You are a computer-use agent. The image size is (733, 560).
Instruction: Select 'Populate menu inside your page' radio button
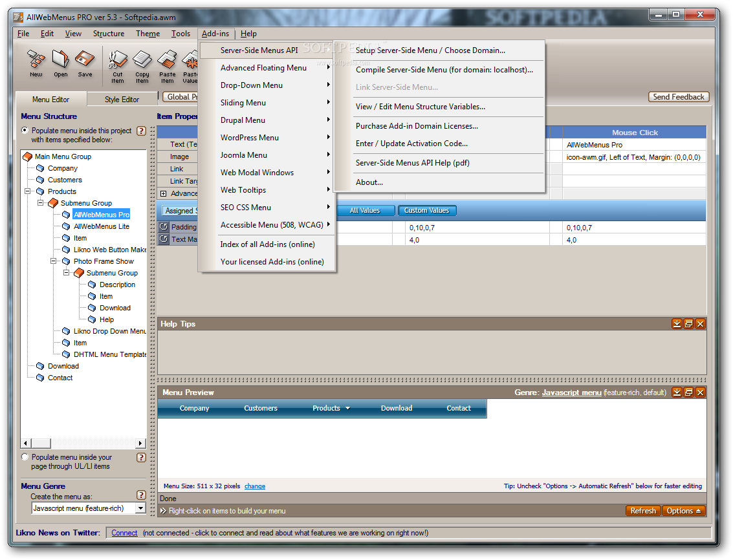click(25, 457)
